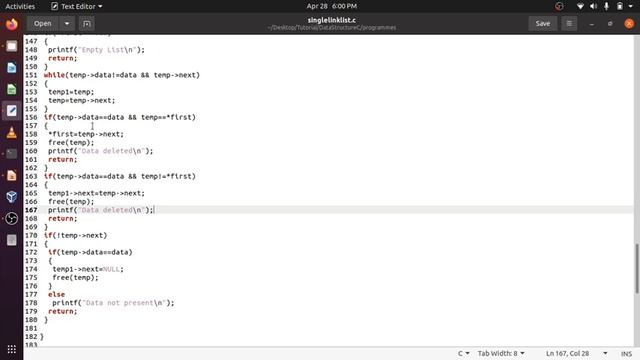Open the Terminal dock icon
The image size is (640, 360).
coord(11,154)
